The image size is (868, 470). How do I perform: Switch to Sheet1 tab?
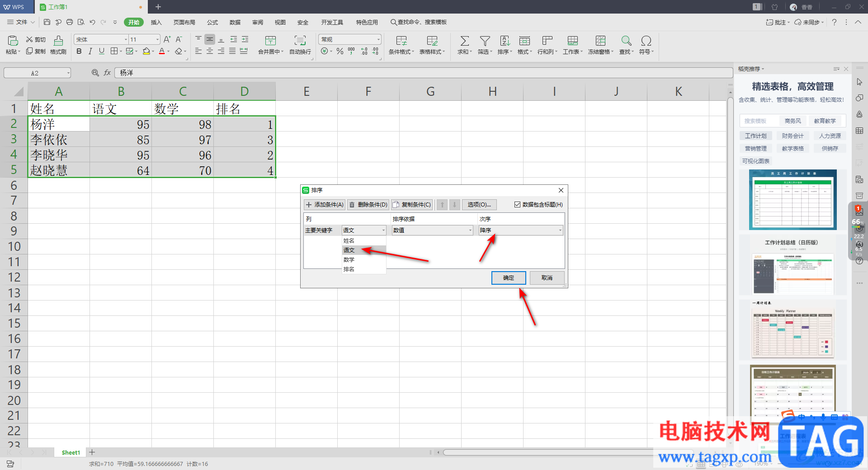coord(71,452)
